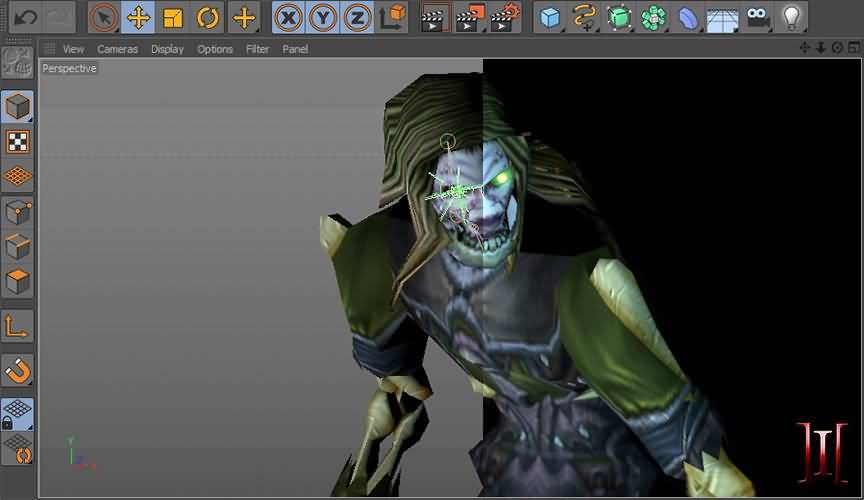This screenshot has height=500, width=864.
Task: Open the viewport Filter menu
Action: point(257,49)
